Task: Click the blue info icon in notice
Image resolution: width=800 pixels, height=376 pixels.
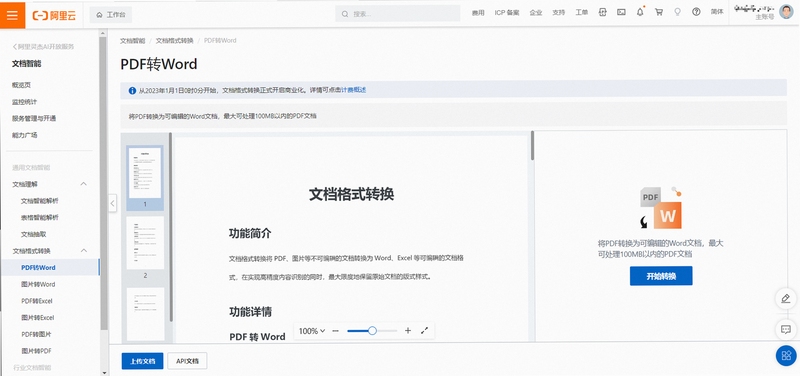Action: click(133, 90)
